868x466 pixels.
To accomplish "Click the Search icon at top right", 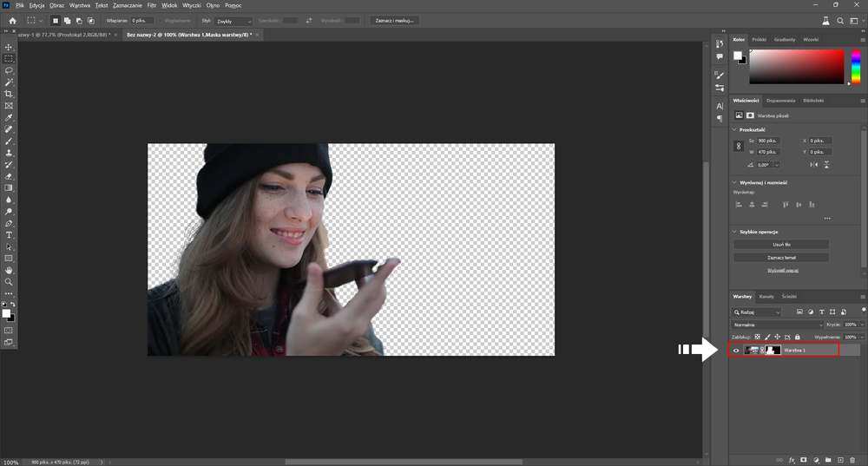I will (x=840, y=21).
